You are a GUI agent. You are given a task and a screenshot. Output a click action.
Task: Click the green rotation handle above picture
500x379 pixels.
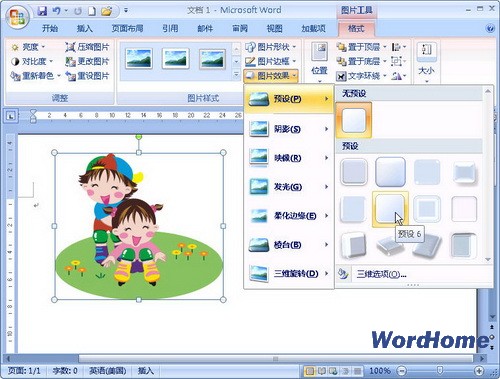coord(139,137)
